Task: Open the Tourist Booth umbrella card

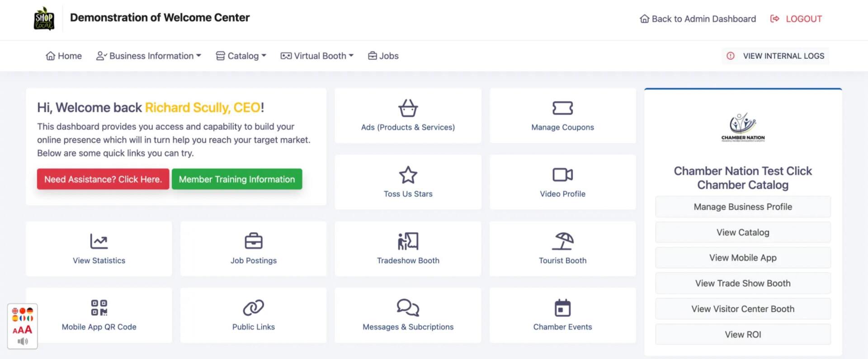Action: coord(562,249)
